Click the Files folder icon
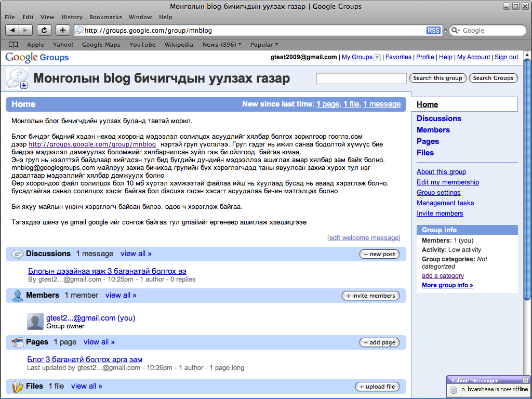 [x=17, y=386]
